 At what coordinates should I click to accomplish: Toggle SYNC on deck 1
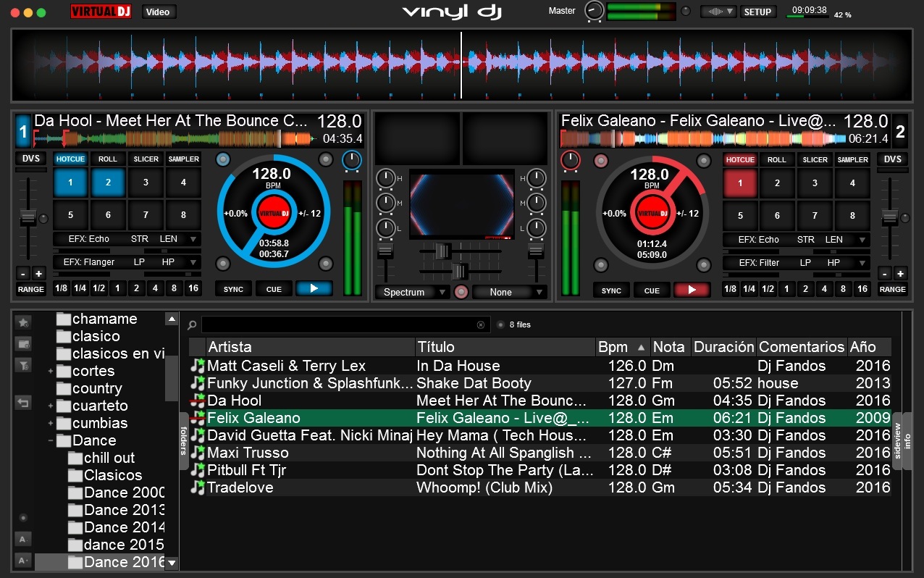point(233,289)
